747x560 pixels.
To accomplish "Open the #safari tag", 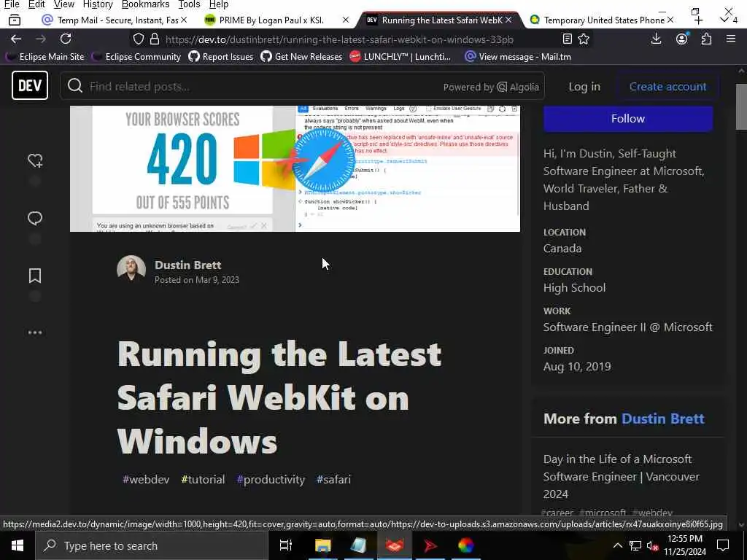I will [333, 480].
